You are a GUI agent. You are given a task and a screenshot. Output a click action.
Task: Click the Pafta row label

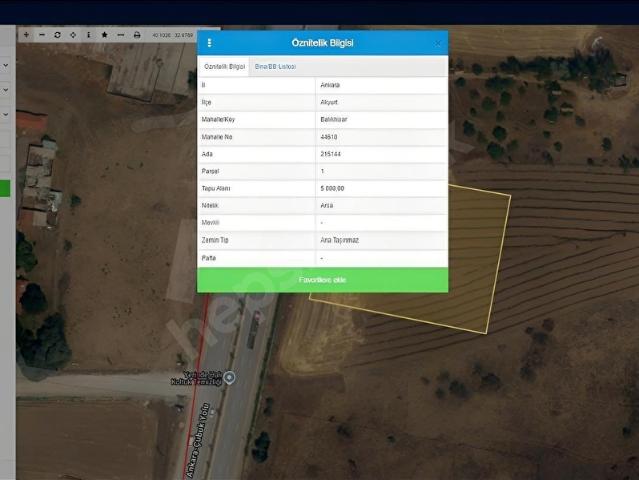(209, 258)
